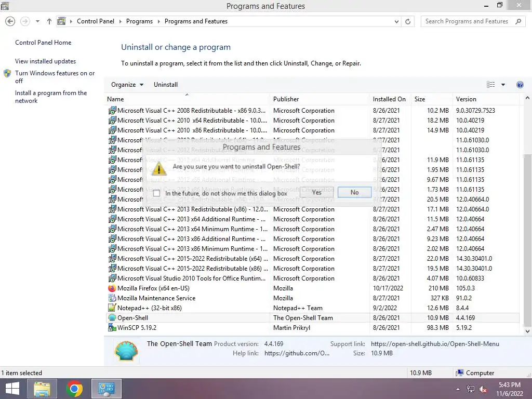Open View installed updates link
The image size is (532, 399).
point(46,61)
